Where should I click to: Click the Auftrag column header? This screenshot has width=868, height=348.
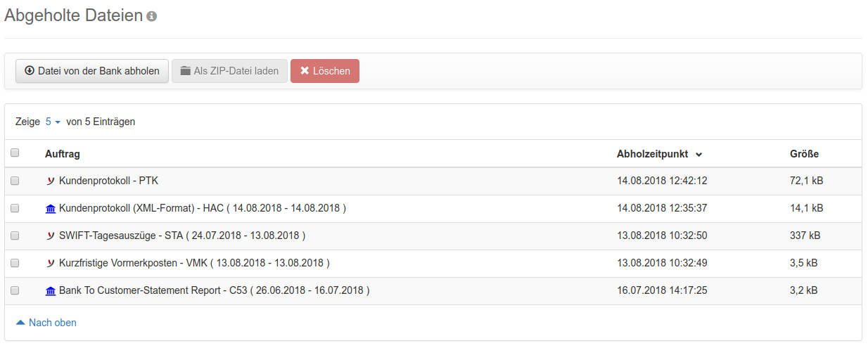(63, 154)
